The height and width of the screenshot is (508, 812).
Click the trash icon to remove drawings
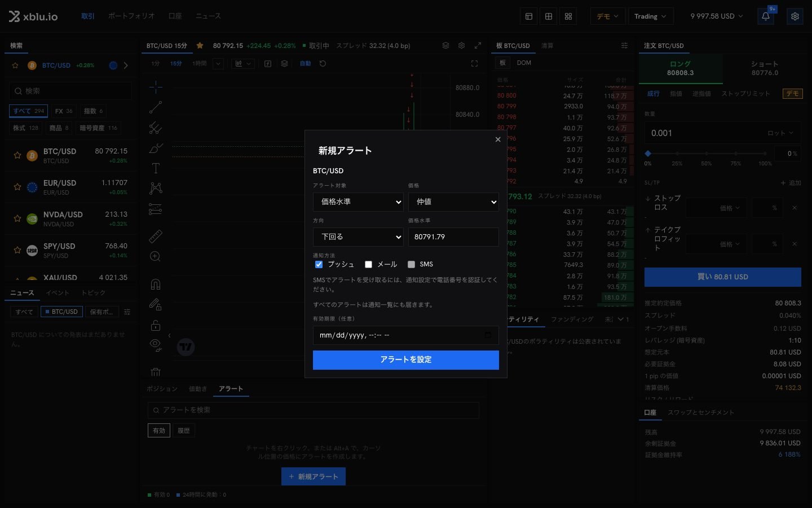coord(156,372)
